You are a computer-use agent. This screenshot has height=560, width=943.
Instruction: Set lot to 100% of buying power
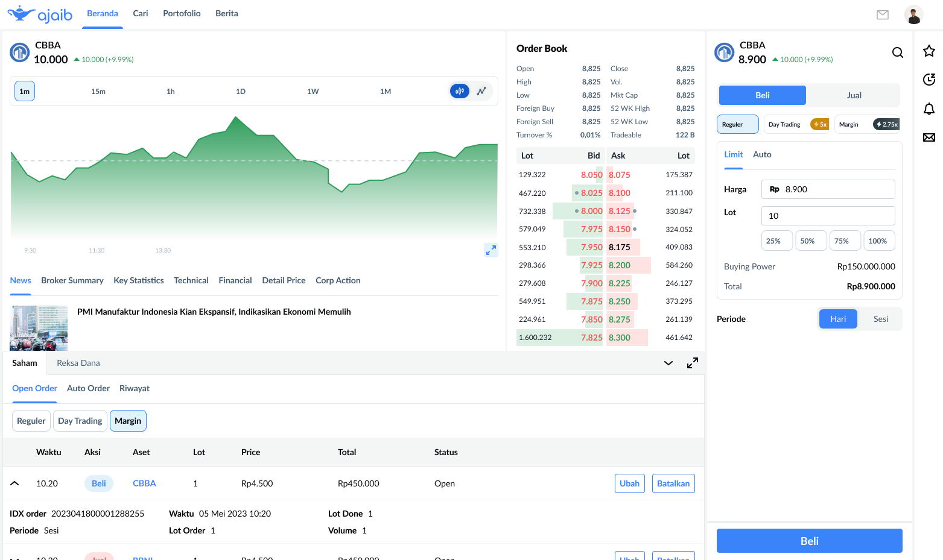[x=879, y=241]
